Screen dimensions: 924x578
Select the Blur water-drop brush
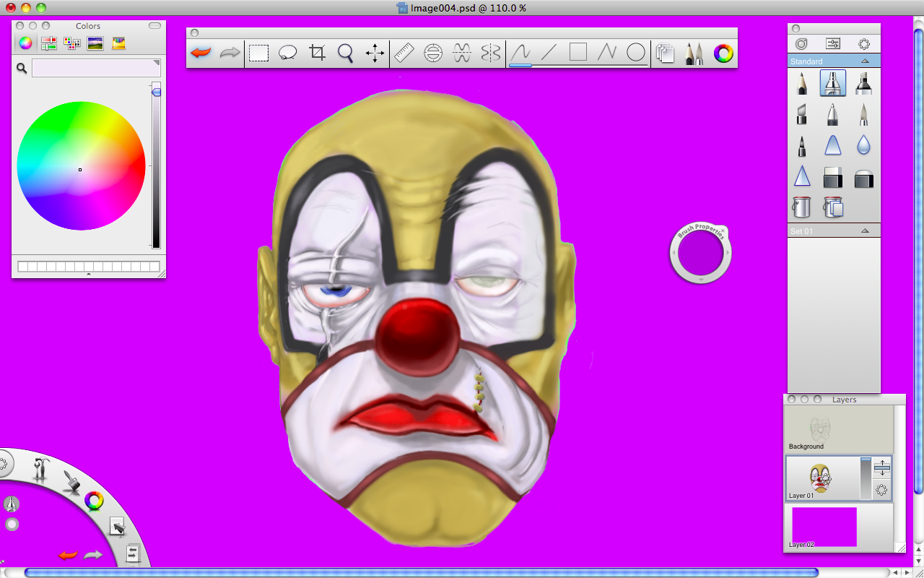point(863,145)
